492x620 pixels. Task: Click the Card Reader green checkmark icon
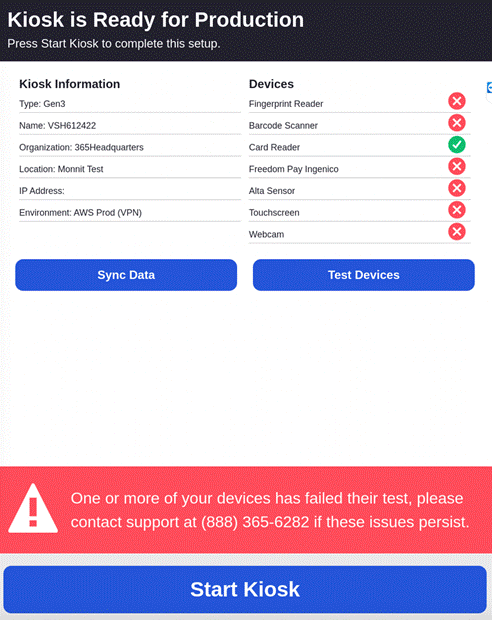click(456, 145)
